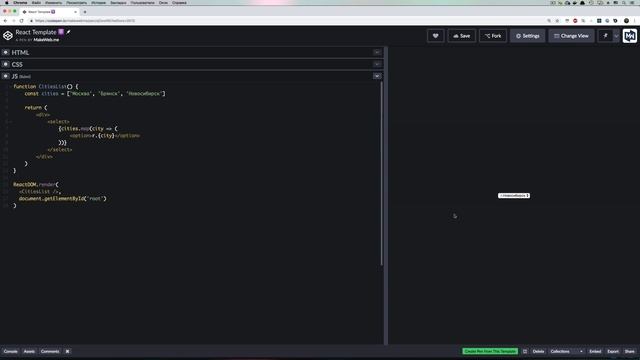Close the React Template browser tab

[76, 12]
